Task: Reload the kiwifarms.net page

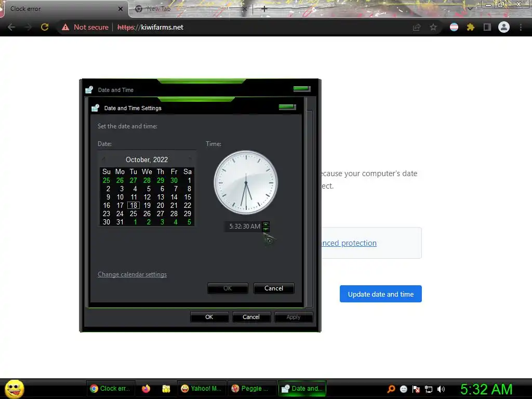Action: tap(45, 27)
